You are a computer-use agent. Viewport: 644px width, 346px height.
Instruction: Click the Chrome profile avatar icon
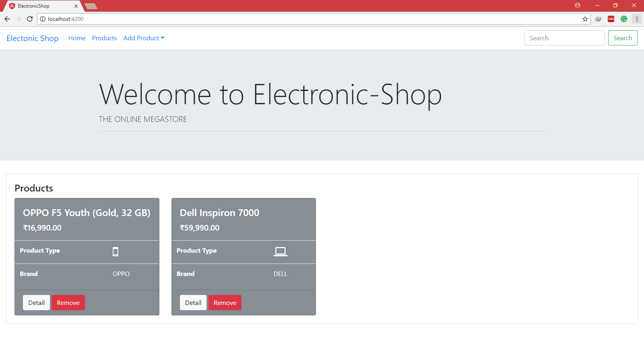pyautogui.click(x=578, y=5)
